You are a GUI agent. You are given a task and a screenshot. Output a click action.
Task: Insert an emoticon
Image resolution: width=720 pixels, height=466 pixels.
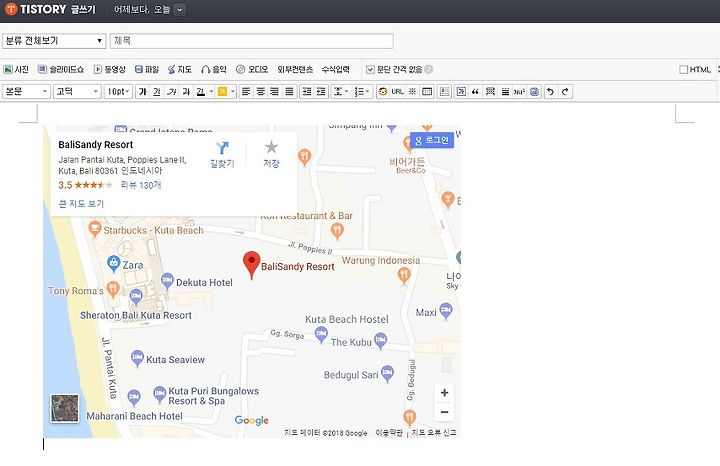point(383,92)
